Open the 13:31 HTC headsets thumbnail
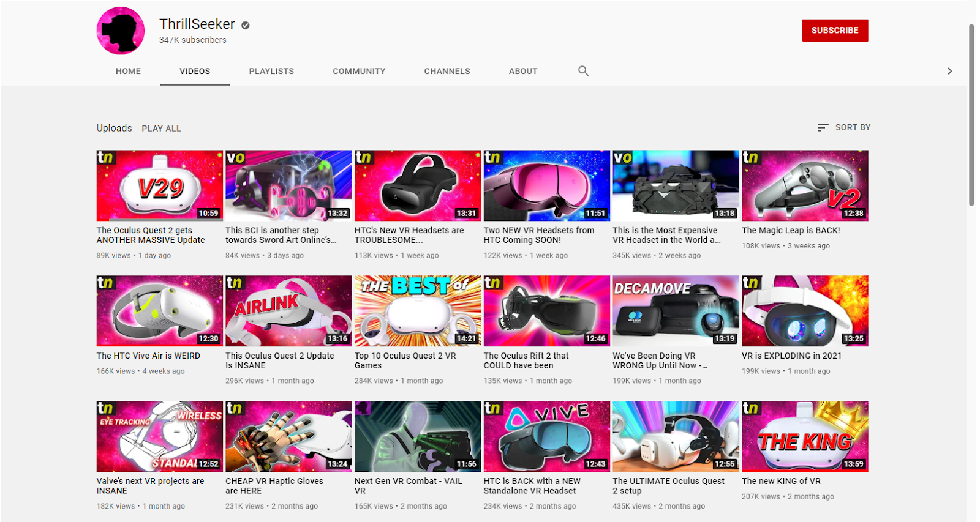This screenshot has width=980, height=522. [x=418, y=185]
